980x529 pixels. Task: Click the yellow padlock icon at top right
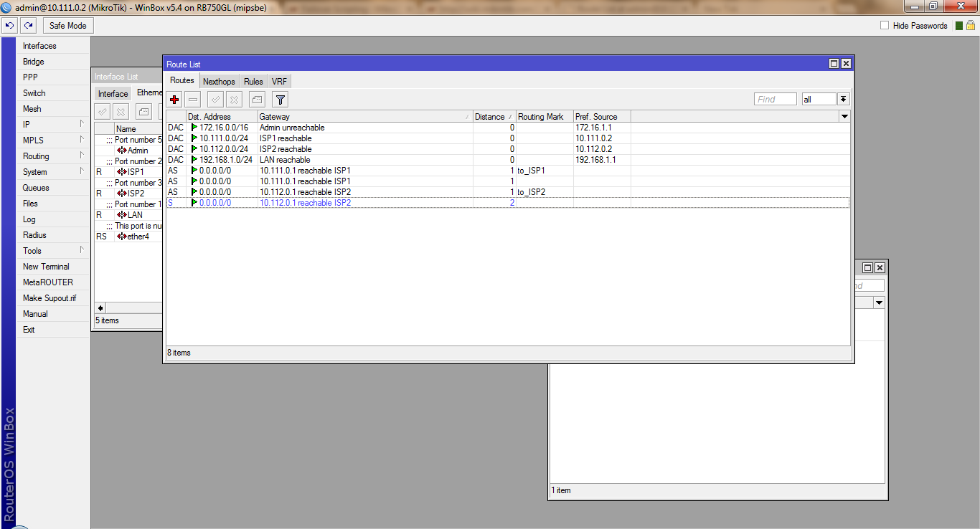[970, 25]
